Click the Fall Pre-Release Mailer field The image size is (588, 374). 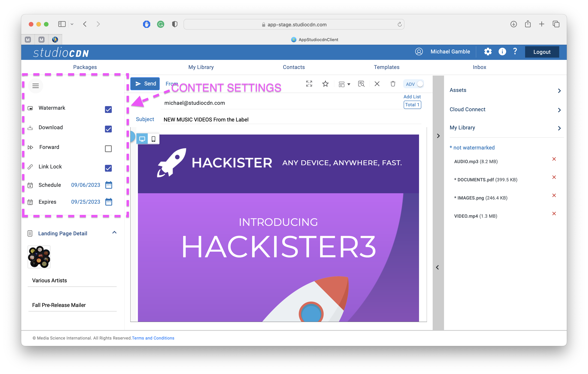pyautogui.click(x=72, y=305)
